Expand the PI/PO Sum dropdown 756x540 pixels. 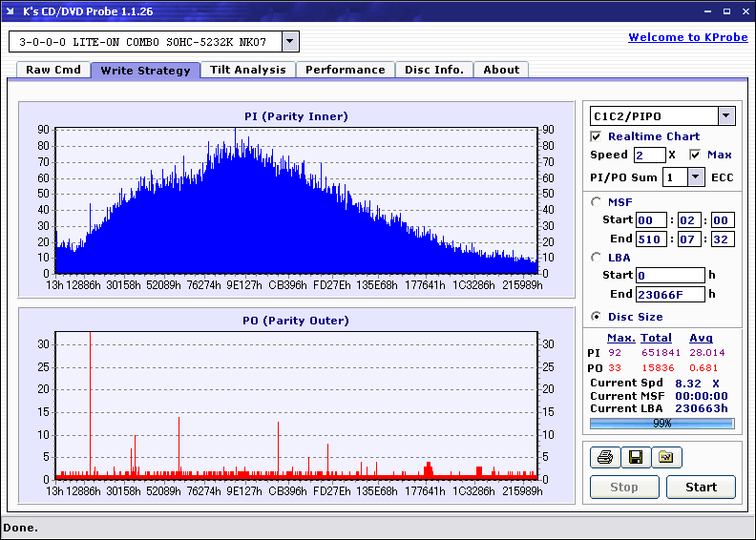(695, 177)
